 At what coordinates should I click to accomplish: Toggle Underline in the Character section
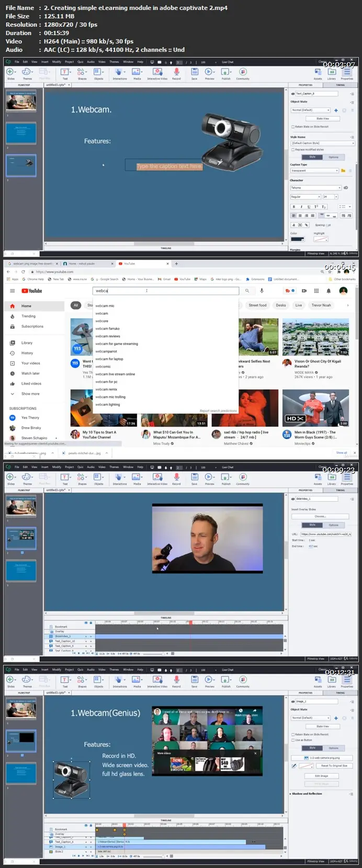click(309, 207)
